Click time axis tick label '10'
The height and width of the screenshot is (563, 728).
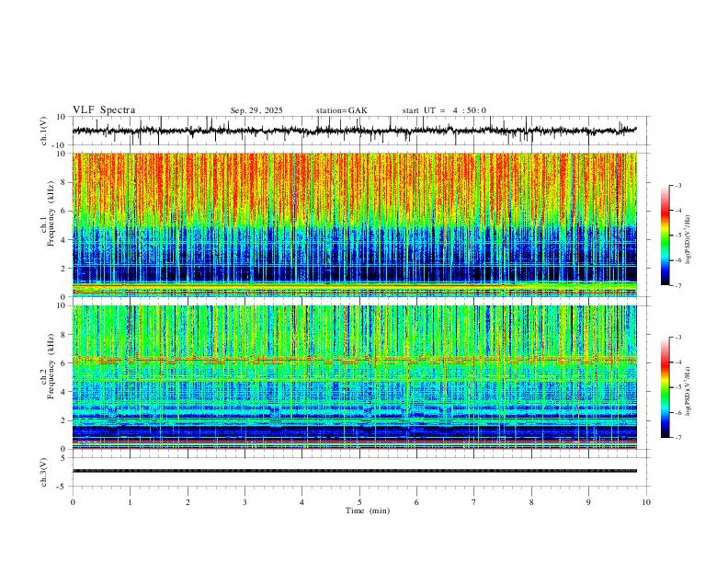point(646,502)
